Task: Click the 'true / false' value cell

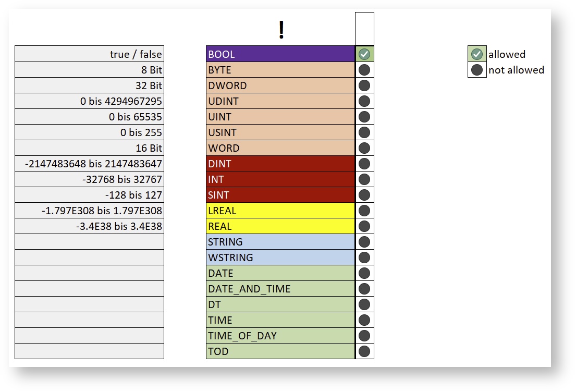Action: 90,54
